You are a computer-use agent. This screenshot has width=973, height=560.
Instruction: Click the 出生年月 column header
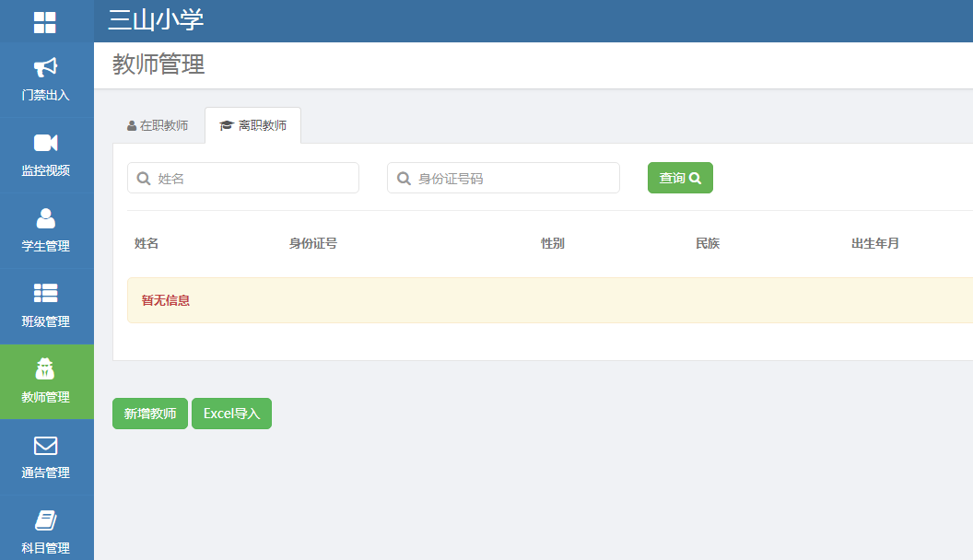[875, 243]
